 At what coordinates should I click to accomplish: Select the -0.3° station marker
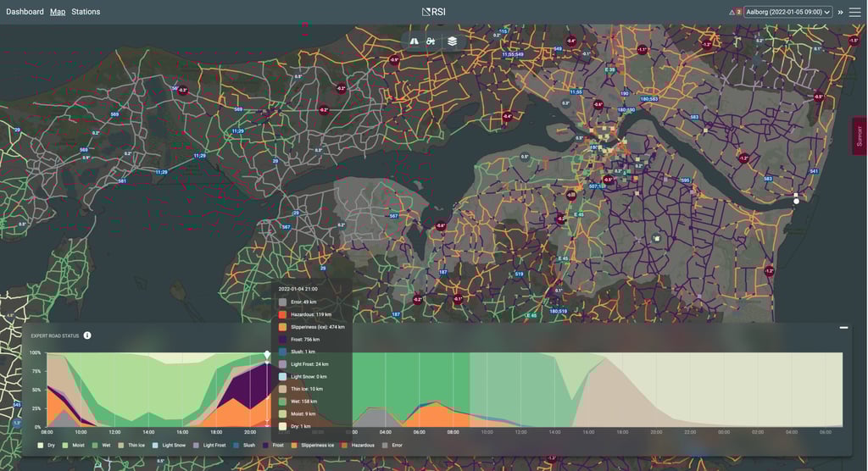pyautogui.click(x=183, y=90)
